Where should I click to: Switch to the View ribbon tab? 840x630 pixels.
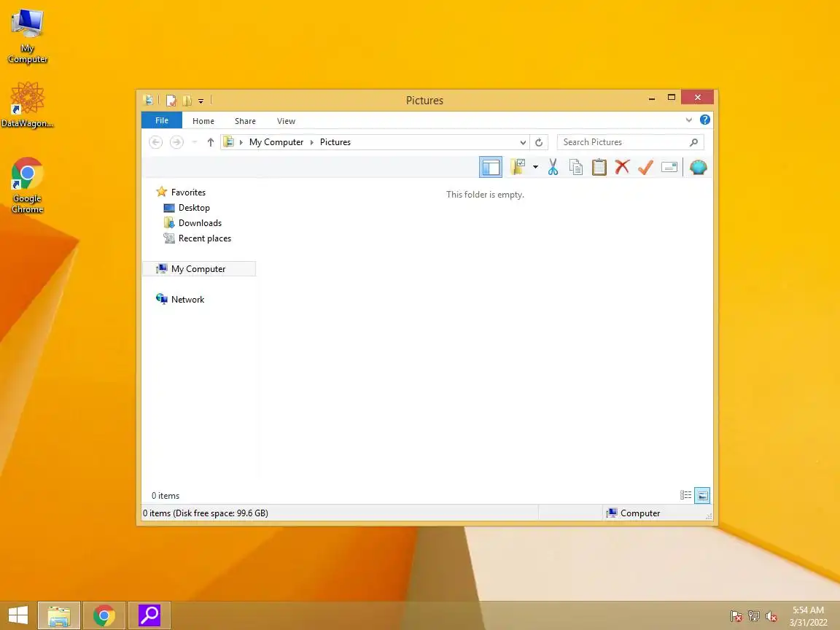[286, 121]
